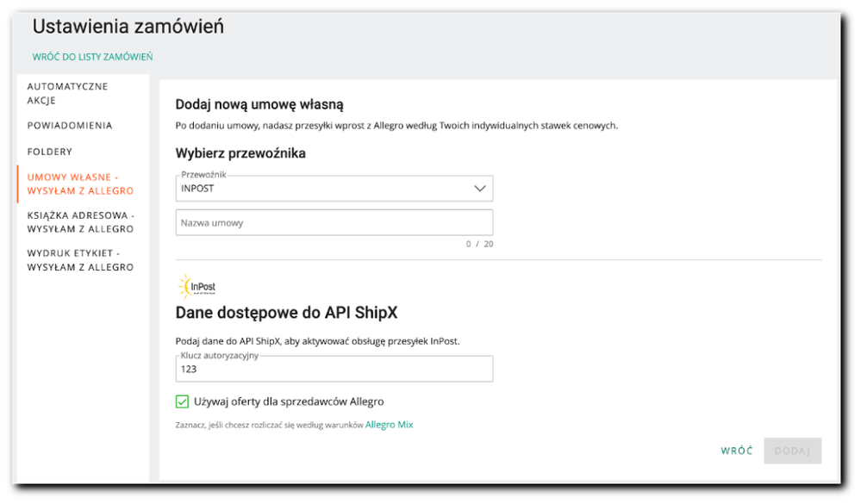Select Umowy Własne - Wysyłam z Allegro
861x504 pixels.
tap(80, 184)
